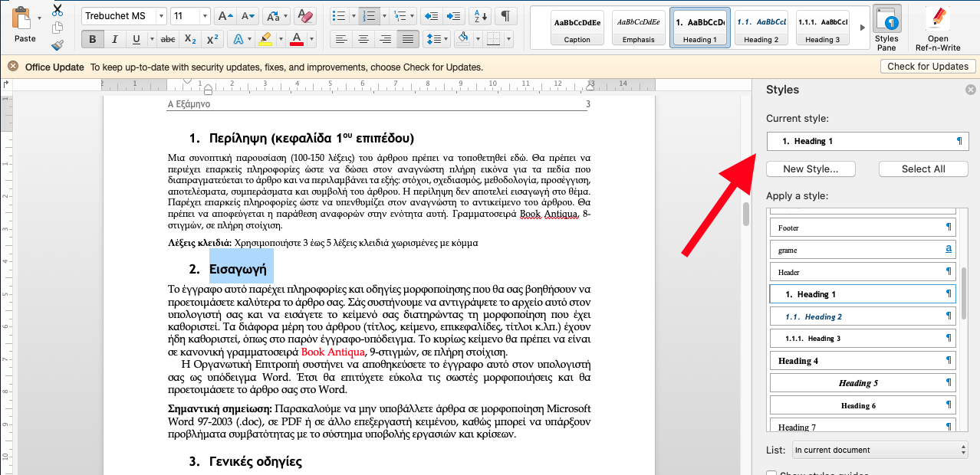
Task: Increase the paragraph indent
Action: click(453, 16)
